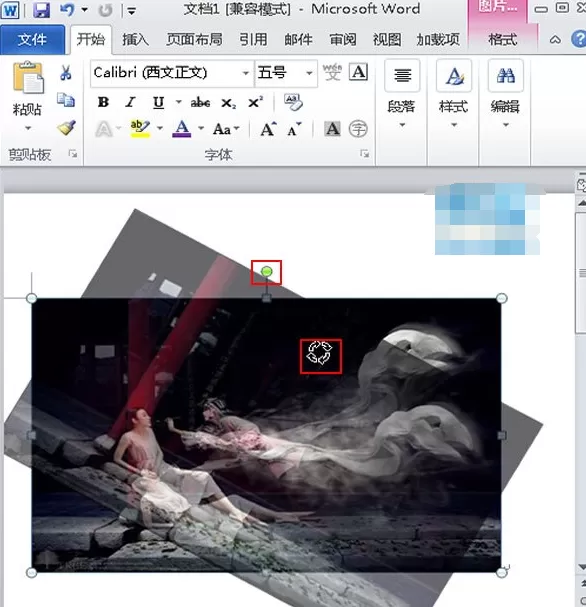Click the enclosed character 字 icon
586x607 pixels.
358,129
